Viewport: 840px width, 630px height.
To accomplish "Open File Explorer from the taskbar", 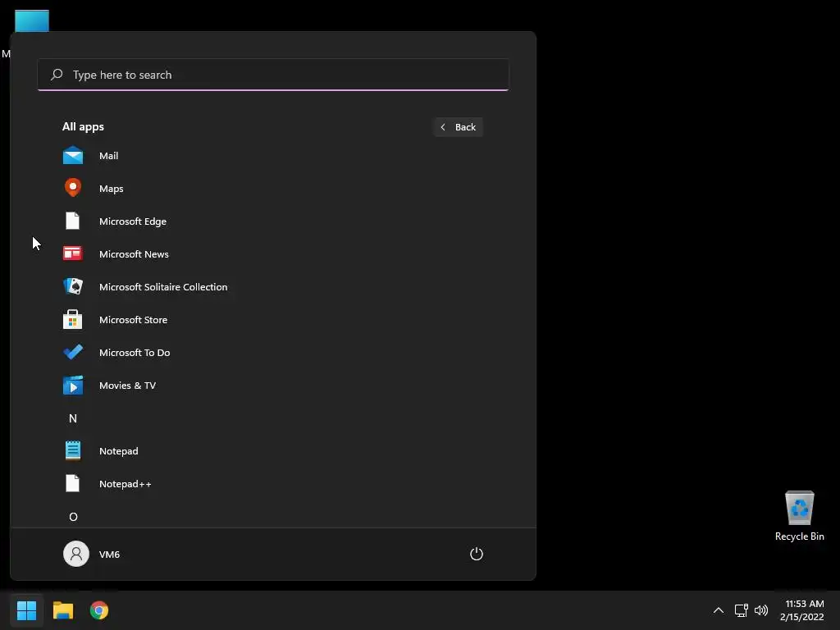I will [x=62, y=610].
